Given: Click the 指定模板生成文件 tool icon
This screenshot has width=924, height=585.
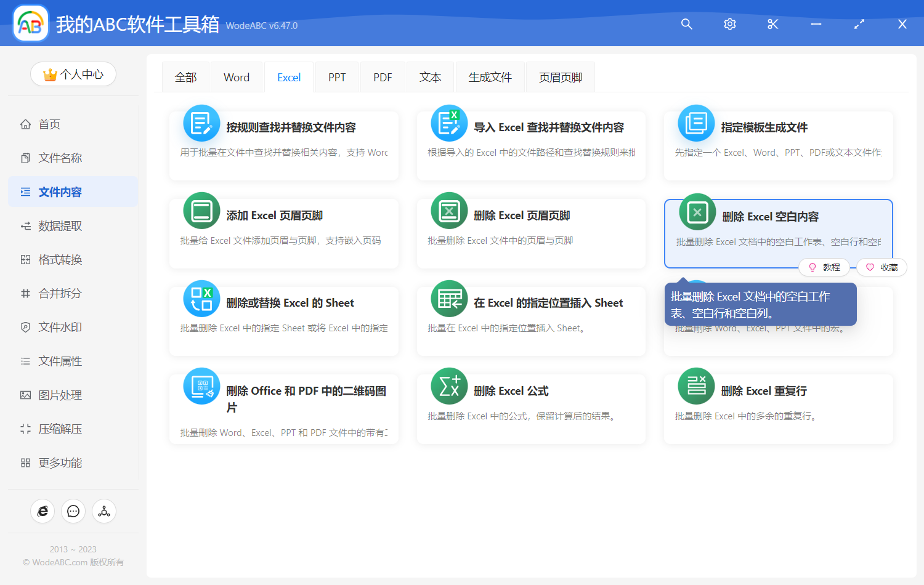Looking at the screenshot, I should [696, 123].
